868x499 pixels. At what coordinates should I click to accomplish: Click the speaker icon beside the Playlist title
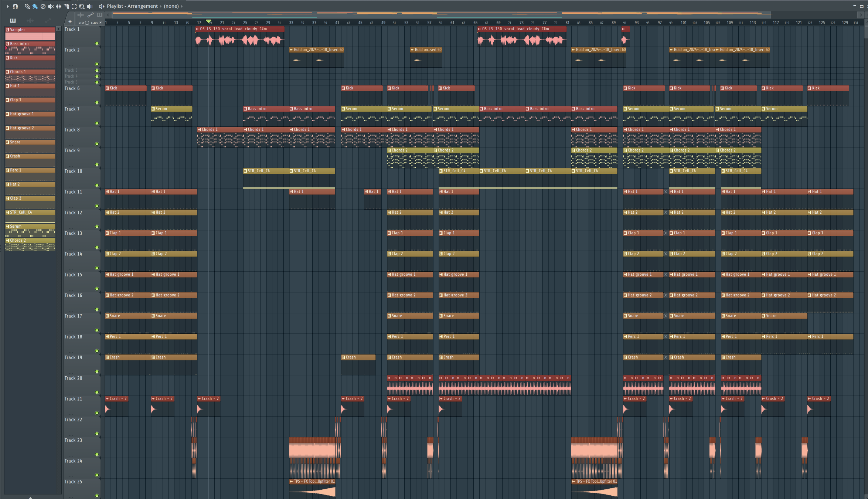point(101,6)
